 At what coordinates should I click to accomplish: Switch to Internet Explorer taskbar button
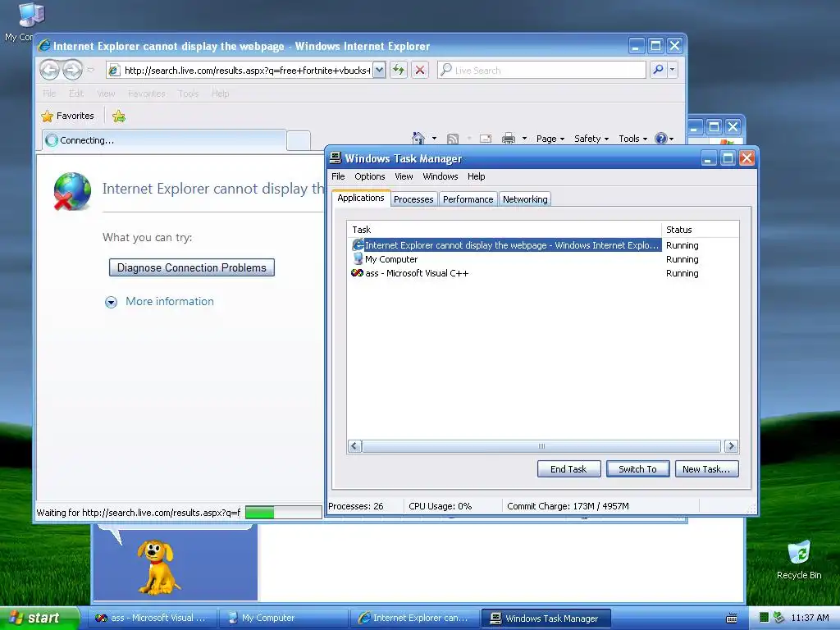(x=414, y=618)
